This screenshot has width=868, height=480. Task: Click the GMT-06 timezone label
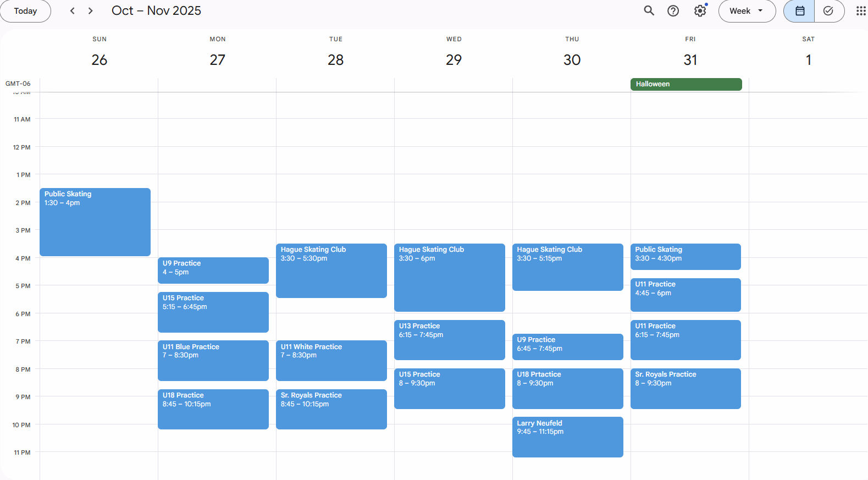(18, 84)
